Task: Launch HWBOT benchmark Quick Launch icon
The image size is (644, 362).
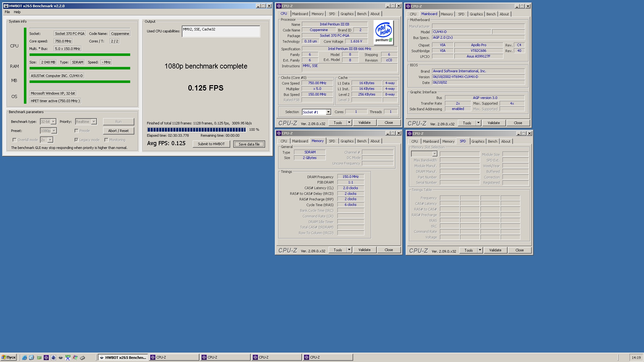Action: (61, 358)
